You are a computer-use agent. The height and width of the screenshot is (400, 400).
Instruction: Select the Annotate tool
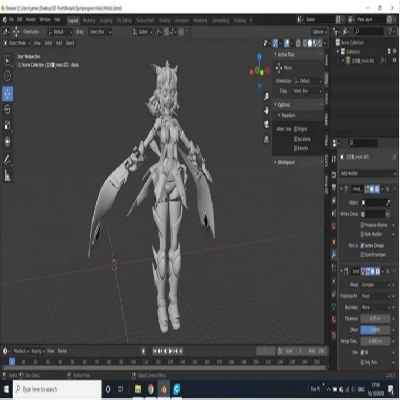[7, 159]
